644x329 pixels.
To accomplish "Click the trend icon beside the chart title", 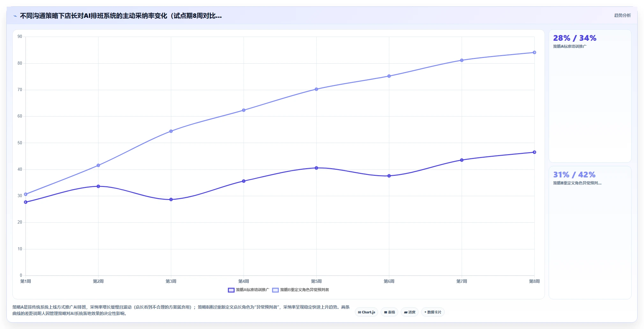I will tap(15, 16).
